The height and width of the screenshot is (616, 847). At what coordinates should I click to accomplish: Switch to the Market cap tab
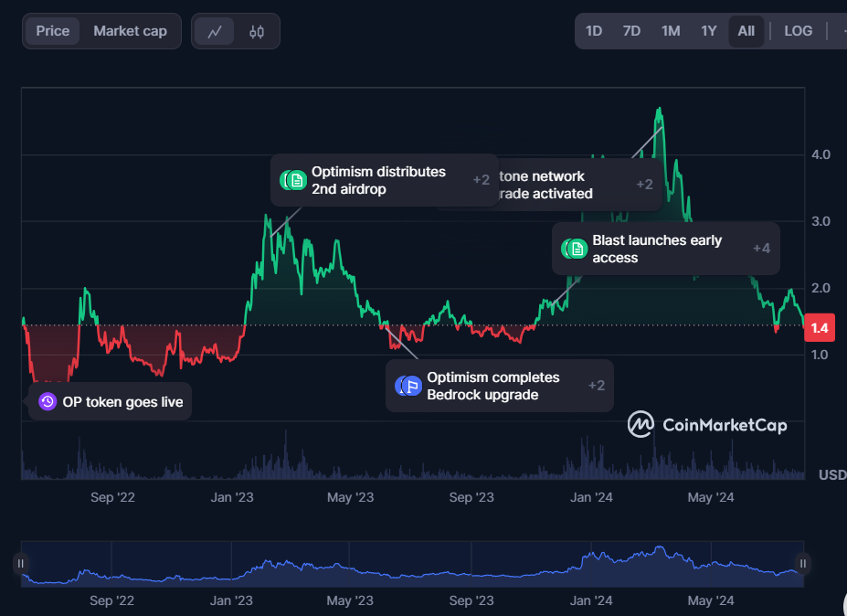click(x=130, y=31)
